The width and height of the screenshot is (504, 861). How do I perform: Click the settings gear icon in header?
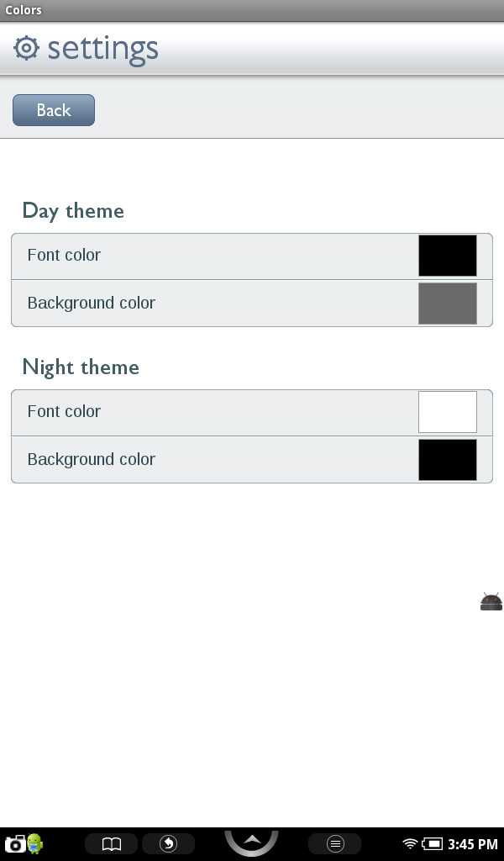pyautogui.click(x=27, y=48)
